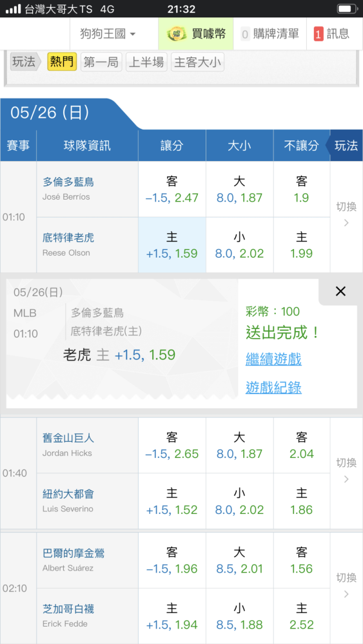Pick 客 2.04 moneyline for Giants
363x644 pixels.
pos(302,445)
